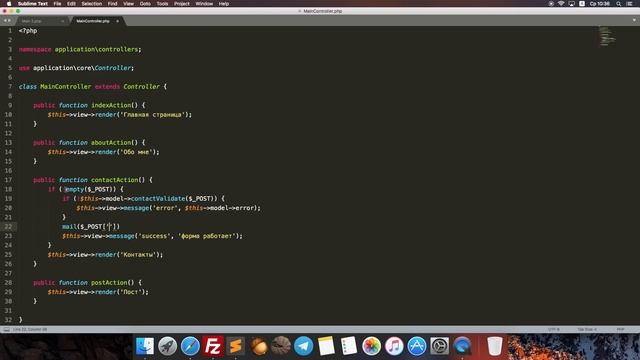Click the encoding label in status bar
The width and height of the screenshot is (640, 360).
[553, 329]
